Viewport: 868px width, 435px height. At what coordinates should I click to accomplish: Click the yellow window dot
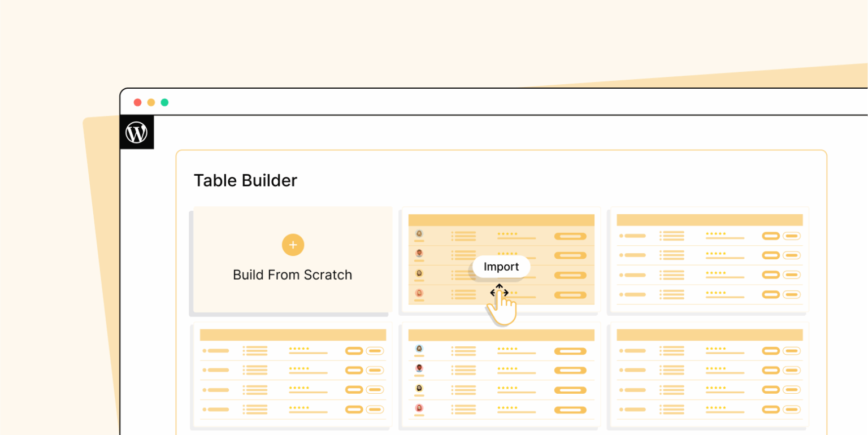151,102
